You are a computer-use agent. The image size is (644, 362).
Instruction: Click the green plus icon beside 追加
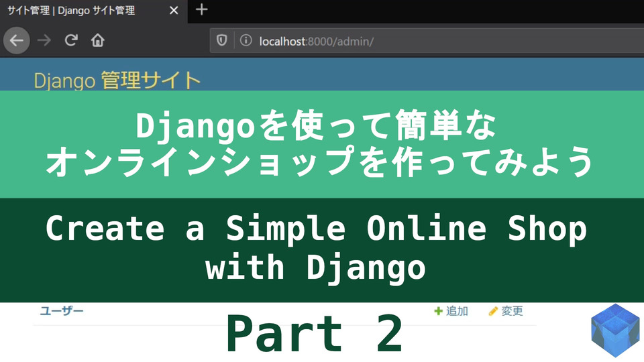tap(438, 311)
